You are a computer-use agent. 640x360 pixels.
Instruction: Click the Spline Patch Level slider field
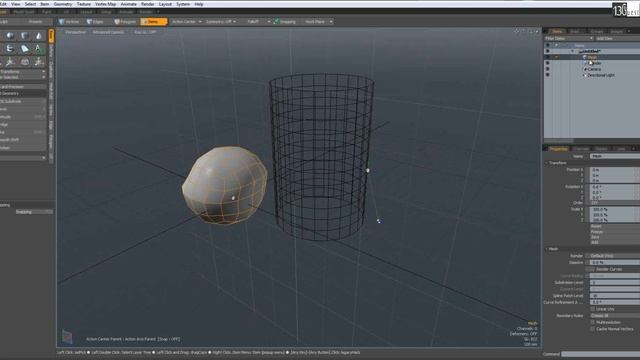[x=615, y=296]
